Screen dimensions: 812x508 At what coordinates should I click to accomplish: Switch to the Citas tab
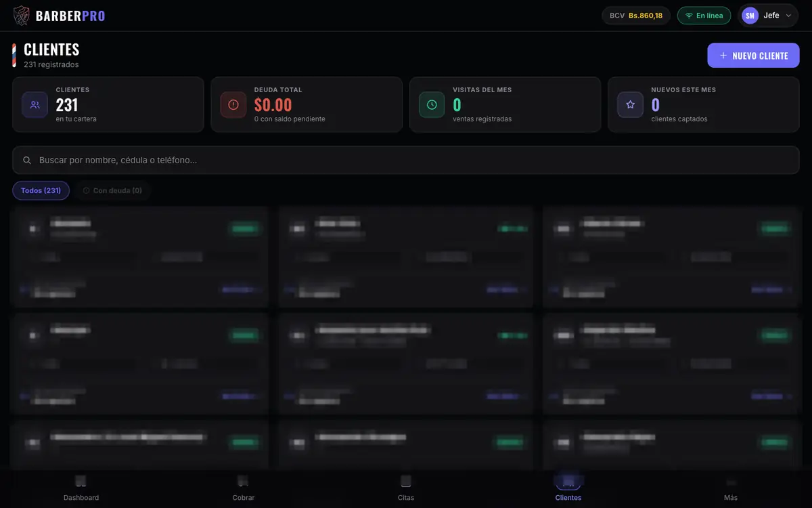[x=406, y=488]
